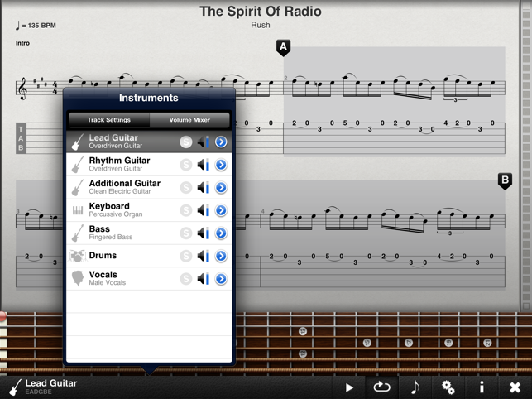Toggle the loop playback button

pyautogui.click(x=381, y=387)
